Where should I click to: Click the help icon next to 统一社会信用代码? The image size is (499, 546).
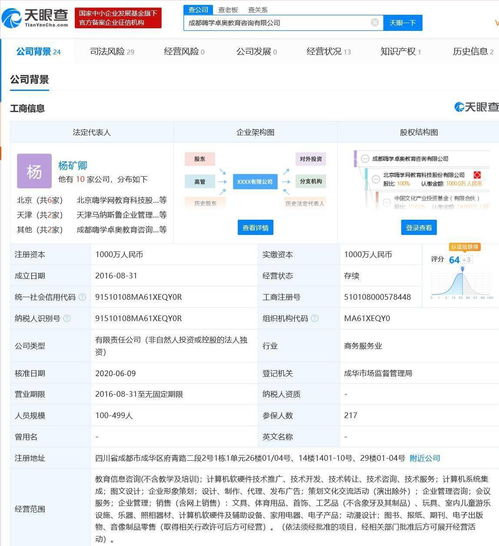coord(82,297)
